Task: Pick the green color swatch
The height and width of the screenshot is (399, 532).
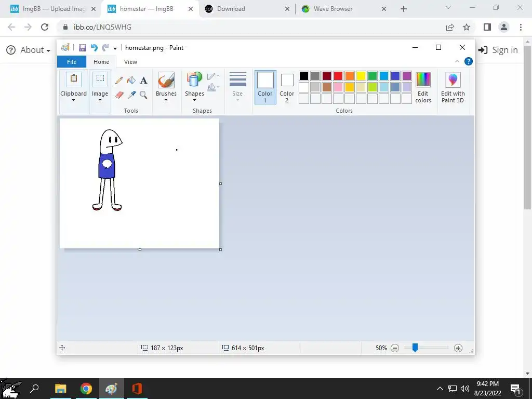Action: pos(373,76)
